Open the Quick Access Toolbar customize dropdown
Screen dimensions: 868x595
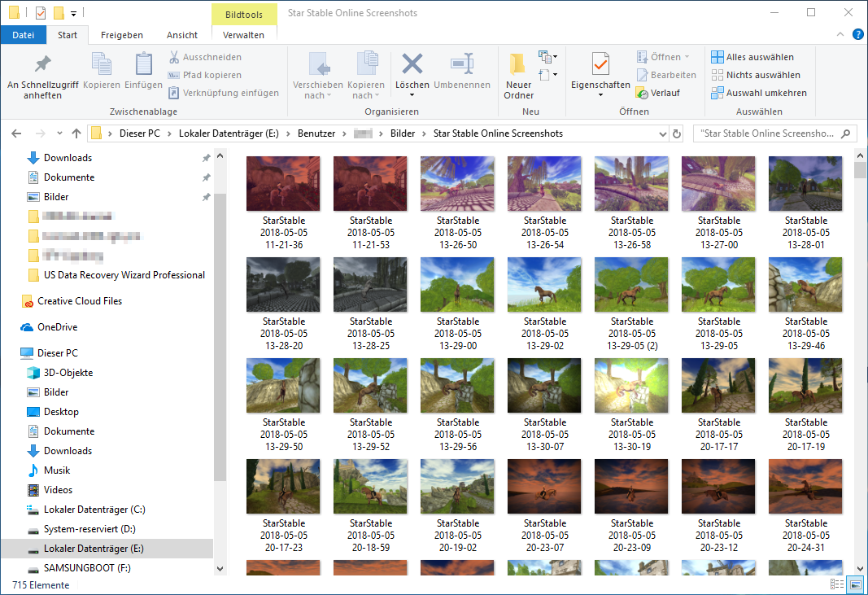74,13
